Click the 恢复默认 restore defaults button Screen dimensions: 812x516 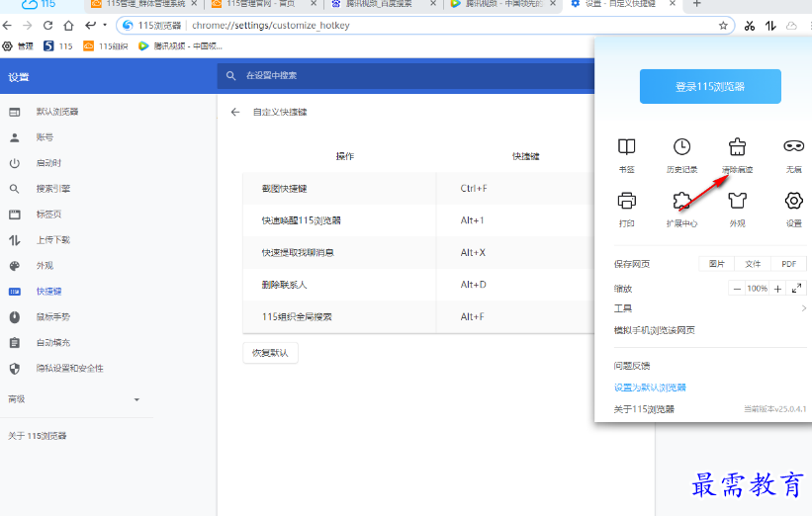(270, 353)
